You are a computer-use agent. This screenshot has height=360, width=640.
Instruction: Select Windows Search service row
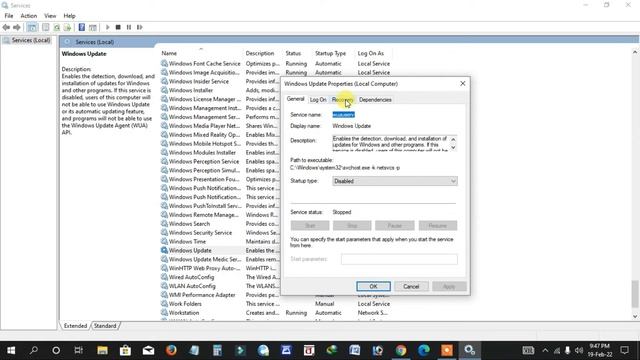189,224
